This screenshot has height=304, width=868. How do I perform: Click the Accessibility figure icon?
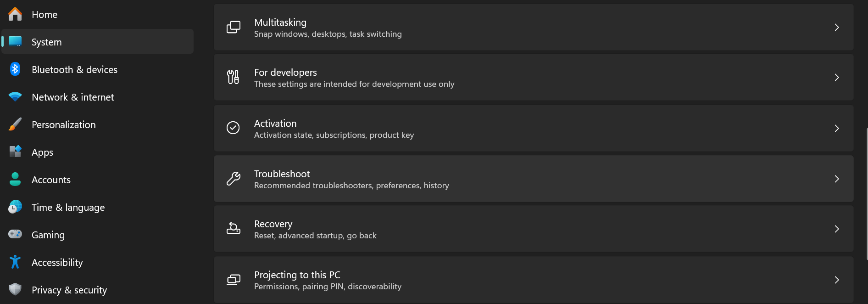(15, 262)
